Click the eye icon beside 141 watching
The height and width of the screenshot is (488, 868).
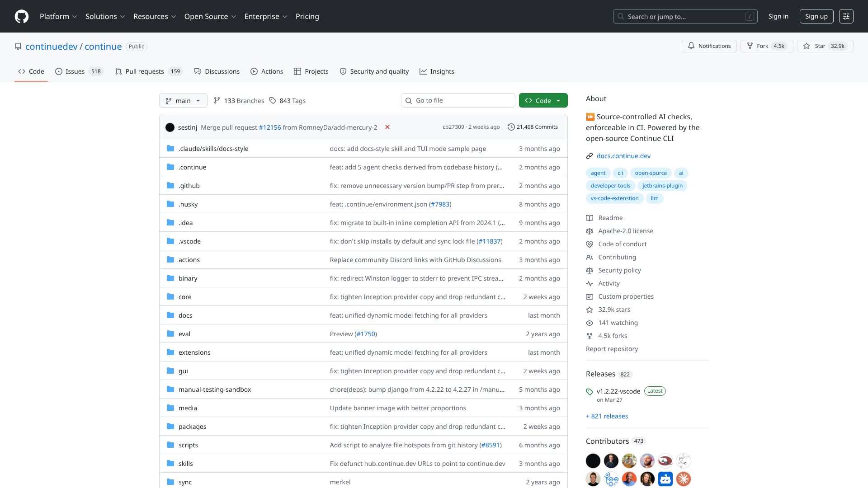pyautogui.click(x=590, y=323)
